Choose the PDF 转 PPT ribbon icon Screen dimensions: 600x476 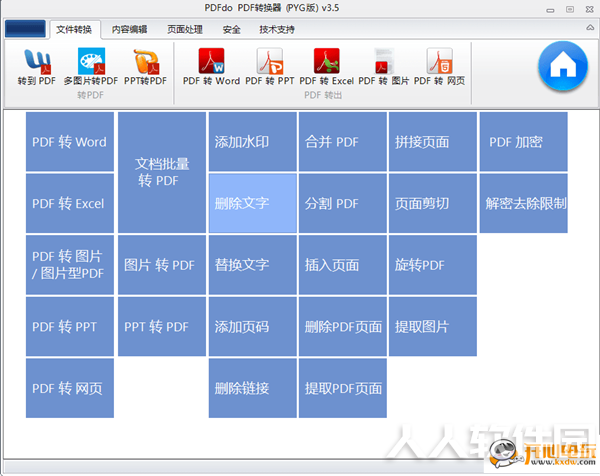[x=270, y=67]
